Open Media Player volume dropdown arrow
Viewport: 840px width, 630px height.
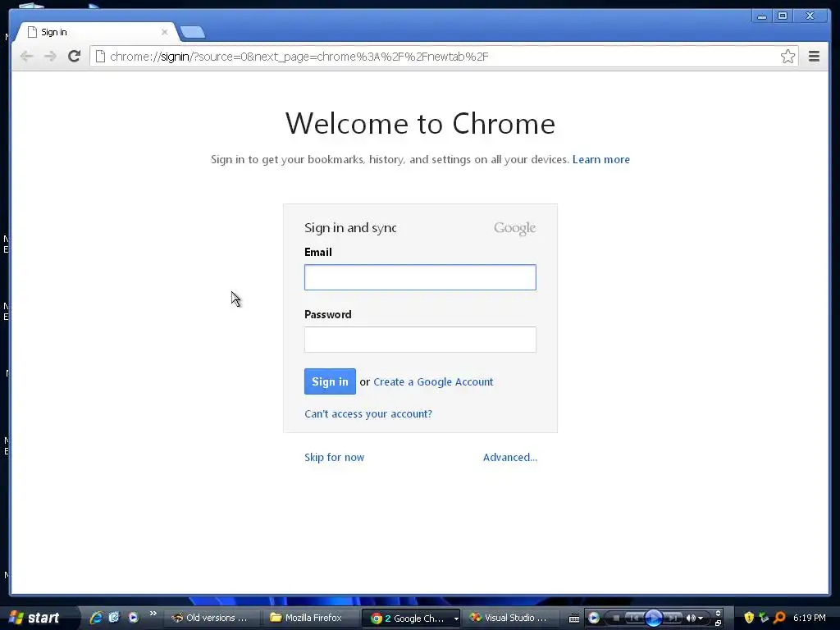coord(701,619)
